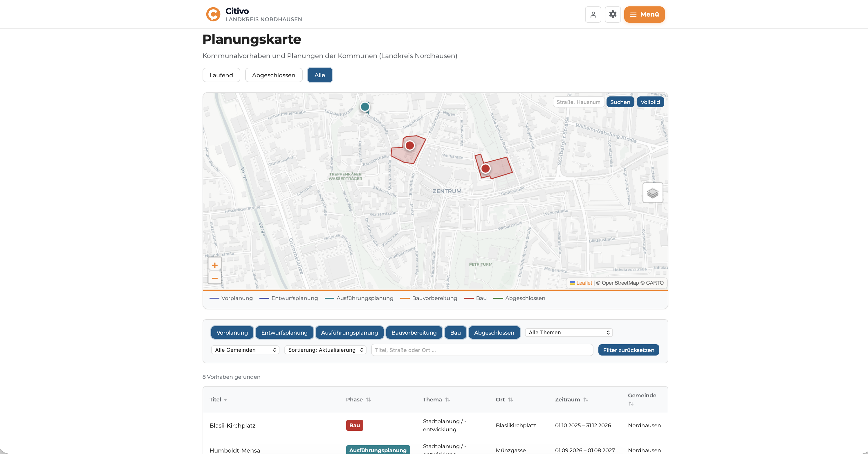Toggle the Abgeschlossen phase filter chip

494,332
